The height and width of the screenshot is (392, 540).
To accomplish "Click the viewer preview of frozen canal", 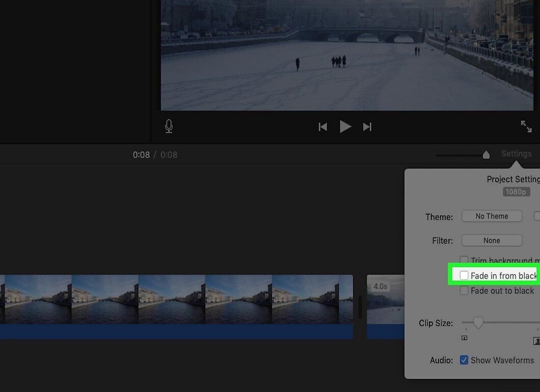I will [x=347, y=55].
